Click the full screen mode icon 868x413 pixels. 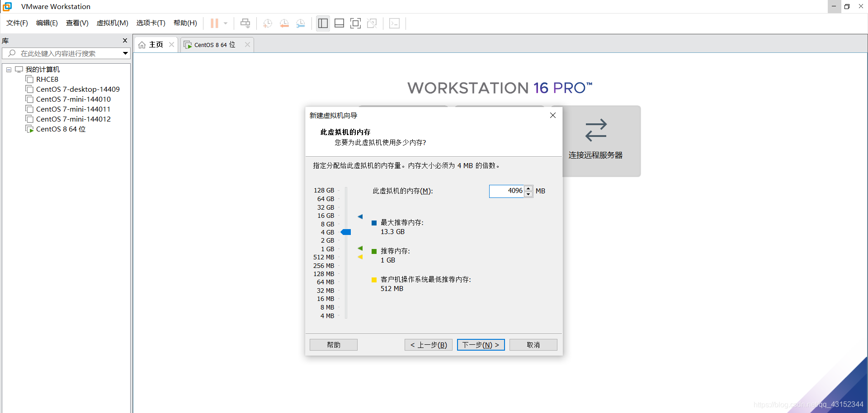[x=356, y=23]
